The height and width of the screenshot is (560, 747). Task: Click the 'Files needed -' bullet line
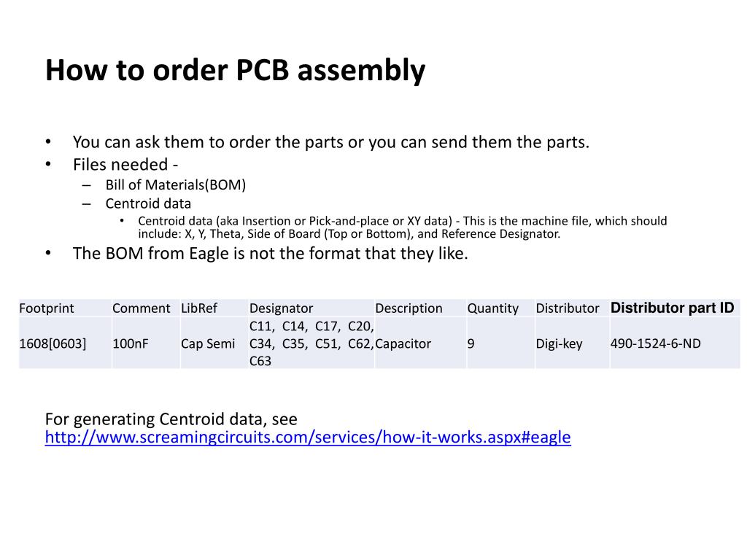(x=125, y=164)
